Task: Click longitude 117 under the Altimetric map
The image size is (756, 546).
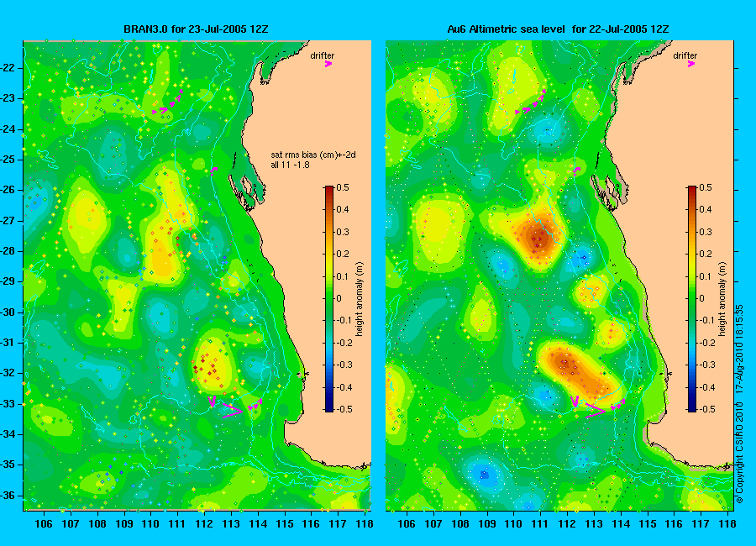Action: 701,524
